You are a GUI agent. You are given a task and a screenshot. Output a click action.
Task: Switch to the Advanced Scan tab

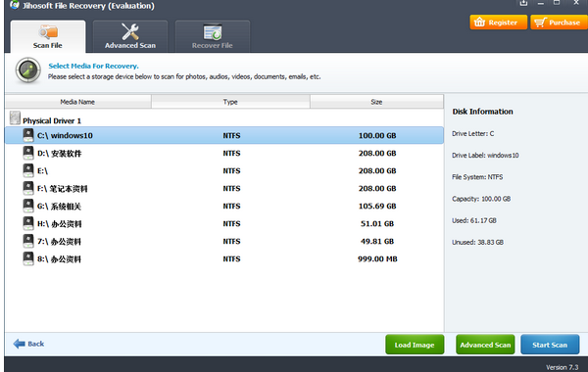click(x=130, y=36)
